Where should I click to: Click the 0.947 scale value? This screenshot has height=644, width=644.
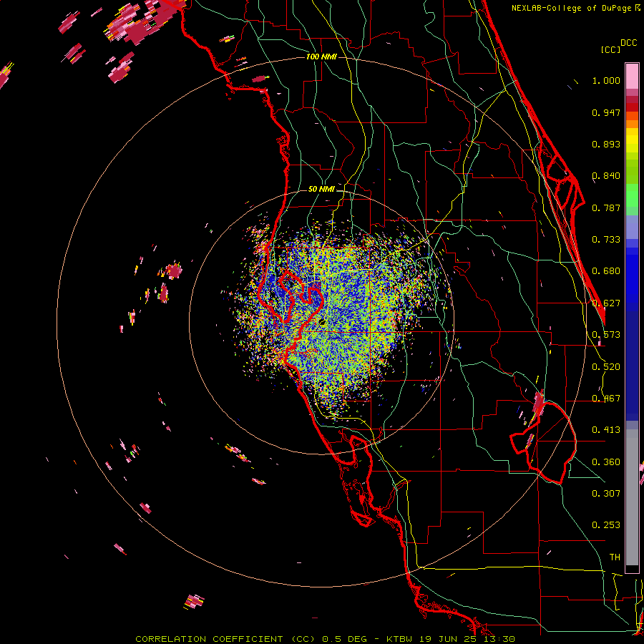pyautogui.click(x=606, y=112)
